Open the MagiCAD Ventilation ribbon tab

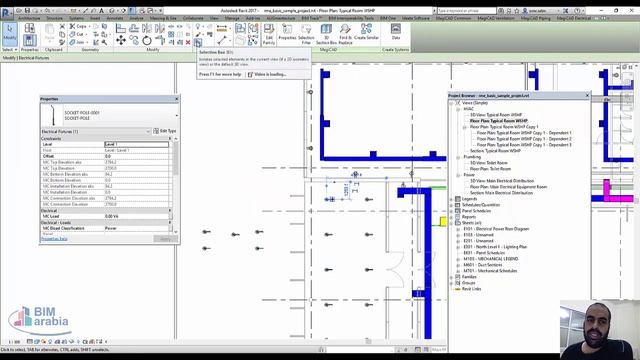click(496, 18)
